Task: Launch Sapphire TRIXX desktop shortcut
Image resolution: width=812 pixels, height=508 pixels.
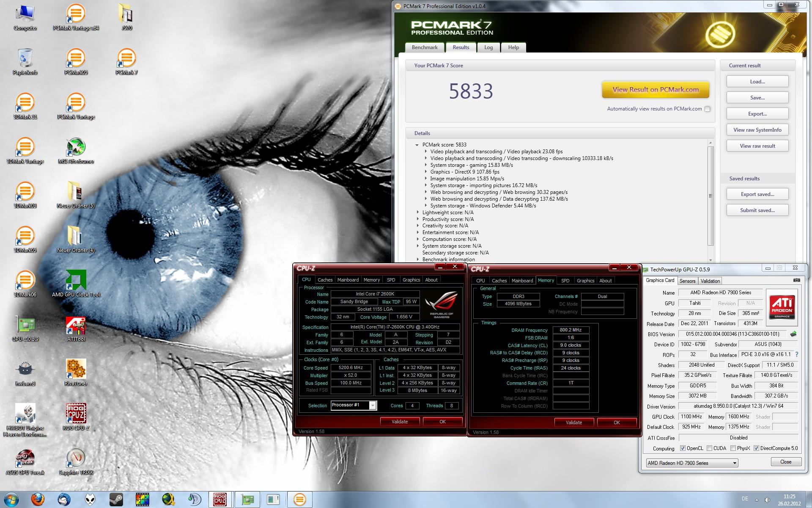Action: coord(76,462)
